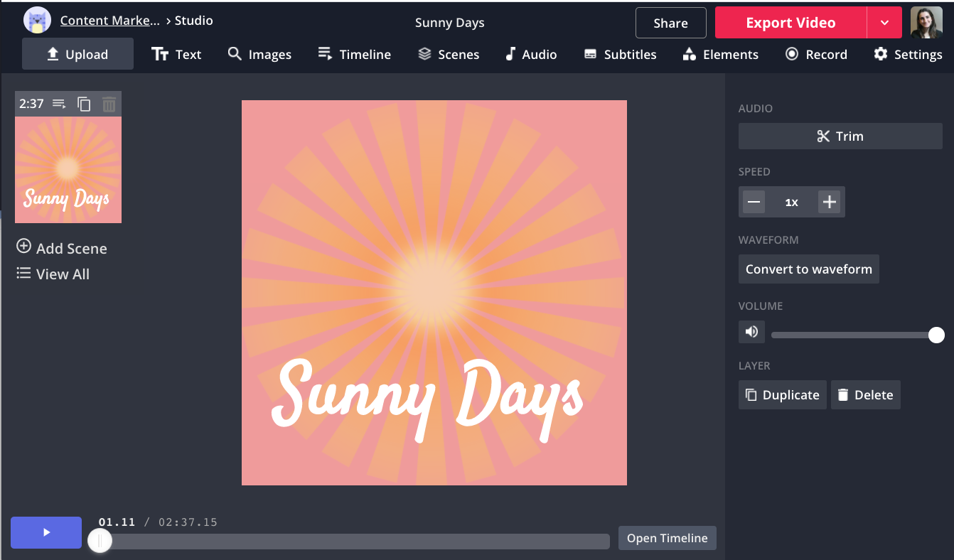Click Convert to waveform button
The image size is (954, 560).
[x=808, y=269]
